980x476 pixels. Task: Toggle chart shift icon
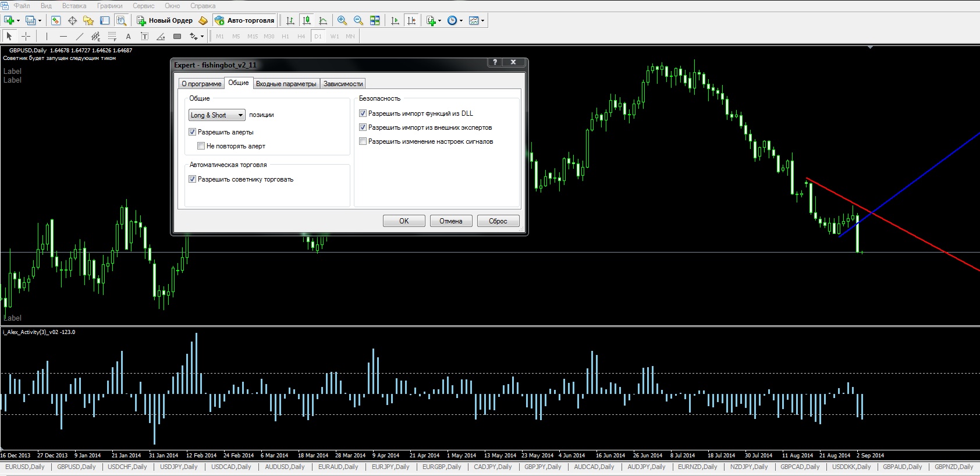(411, 20)
